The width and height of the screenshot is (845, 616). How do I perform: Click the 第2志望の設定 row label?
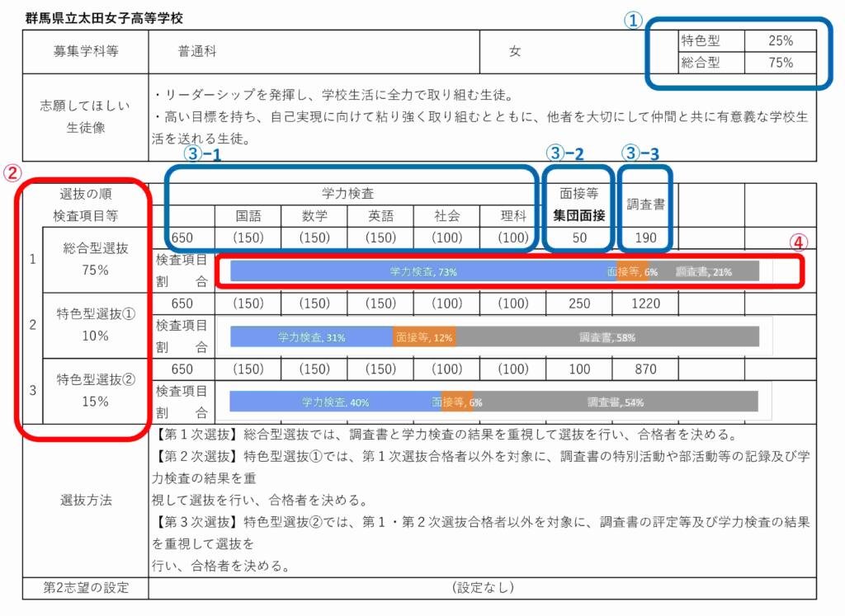coord(85,586)
